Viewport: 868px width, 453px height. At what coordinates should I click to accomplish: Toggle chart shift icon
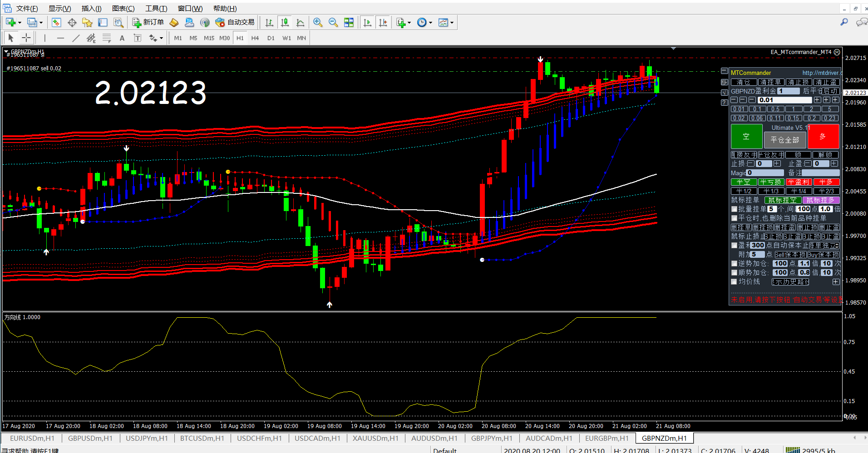tap(383, 22)
